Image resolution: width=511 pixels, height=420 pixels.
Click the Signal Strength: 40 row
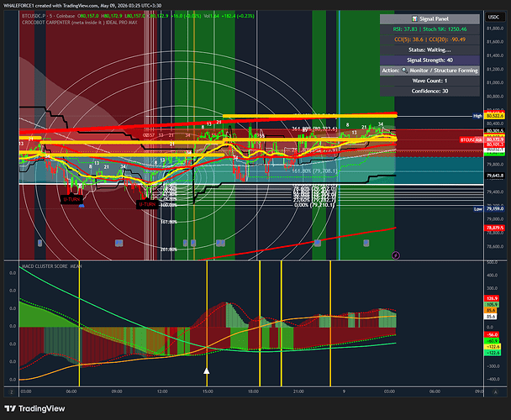point(429,60)
